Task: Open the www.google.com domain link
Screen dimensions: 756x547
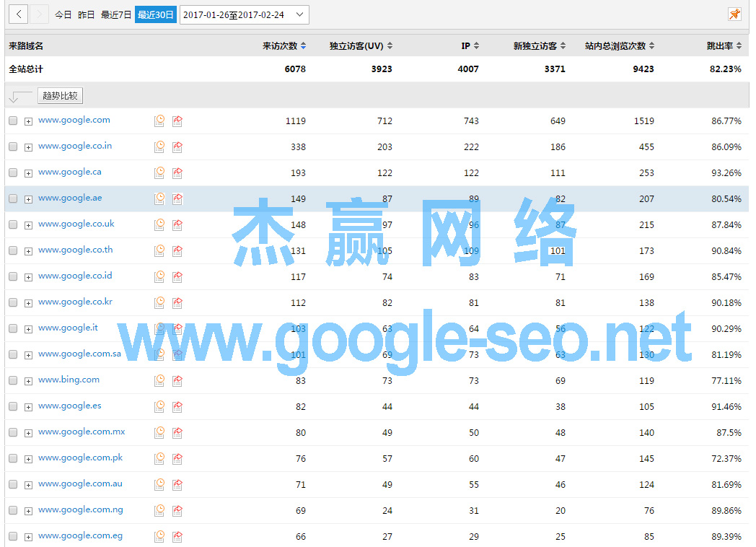Action: click(74, 120)
